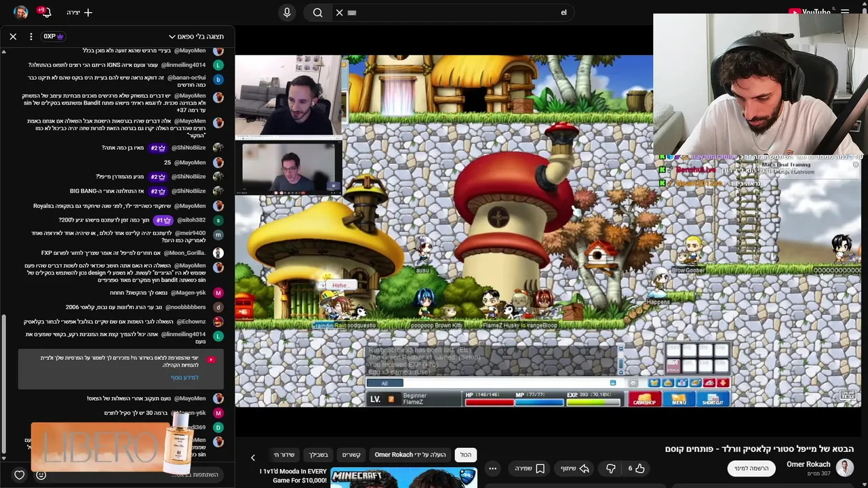Click the search magnifier button
This screenshot has width=868, height=488.
tap(317, 12)
